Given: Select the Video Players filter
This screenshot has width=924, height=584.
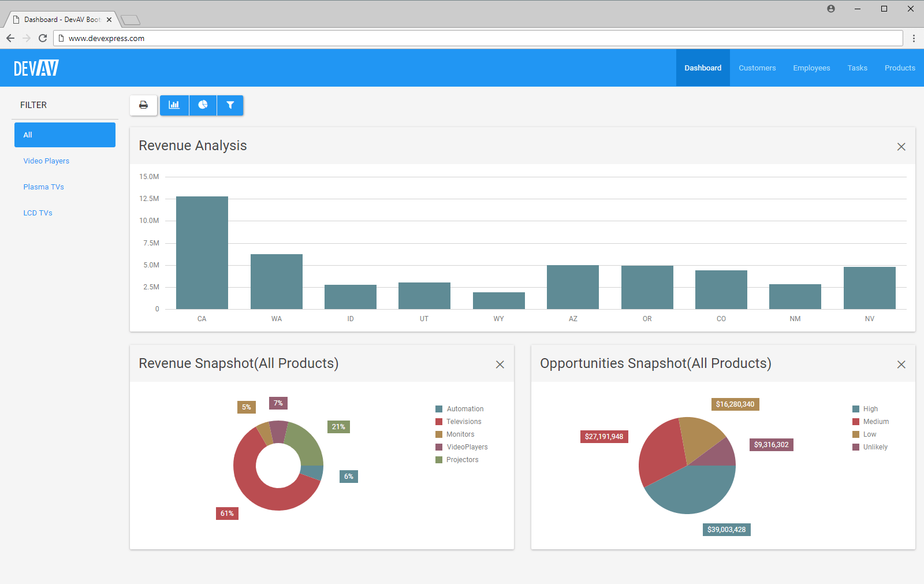Looking at the screenshot, I should pos(46,161).
